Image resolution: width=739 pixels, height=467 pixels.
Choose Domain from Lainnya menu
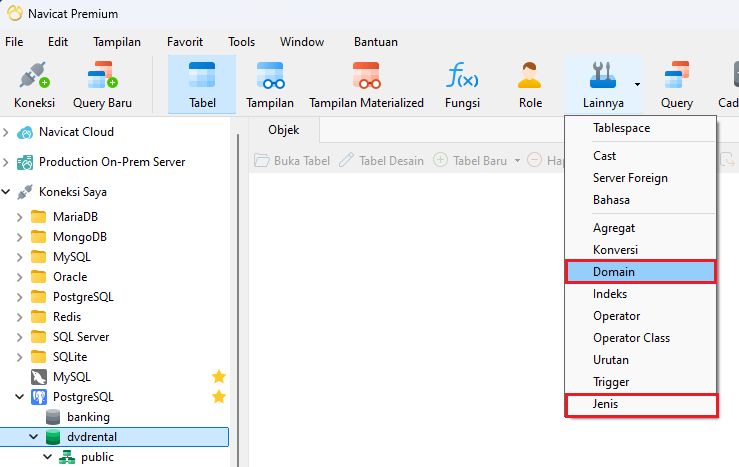641,272
